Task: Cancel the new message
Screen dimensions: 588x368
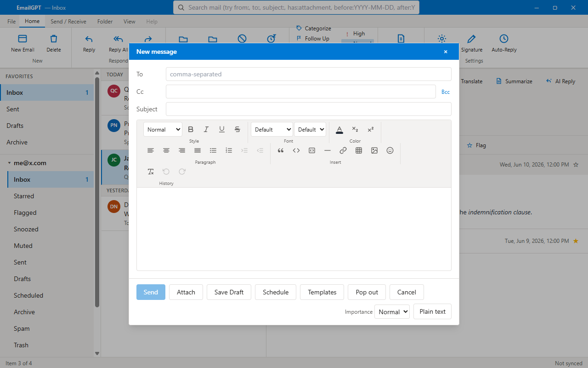Action: [x=407, y=292]
